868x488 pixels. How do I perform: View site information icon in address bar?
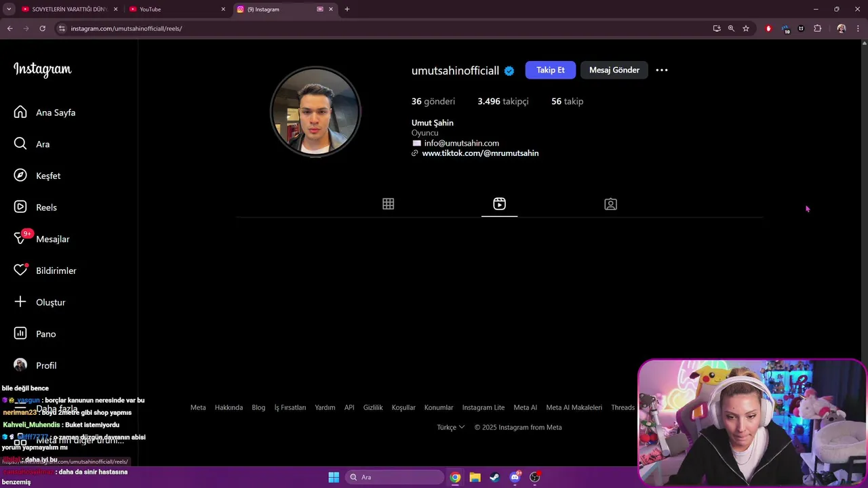(x=62, y=28)
